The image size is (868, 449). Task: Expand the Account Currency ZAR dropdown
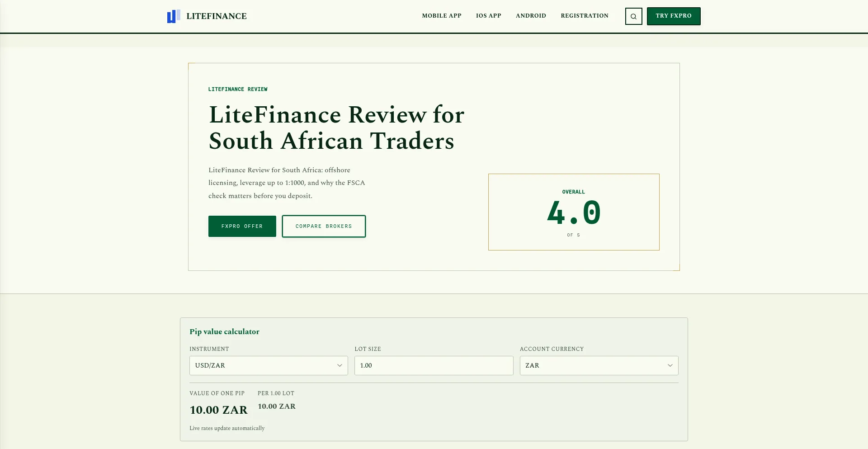[x=599, y=365]
